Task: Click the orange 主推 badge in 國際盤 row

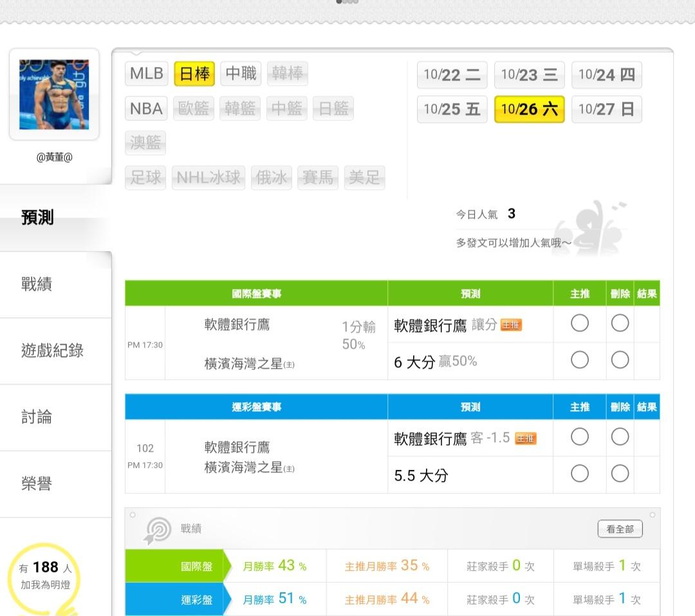Action: coord(511,325)
